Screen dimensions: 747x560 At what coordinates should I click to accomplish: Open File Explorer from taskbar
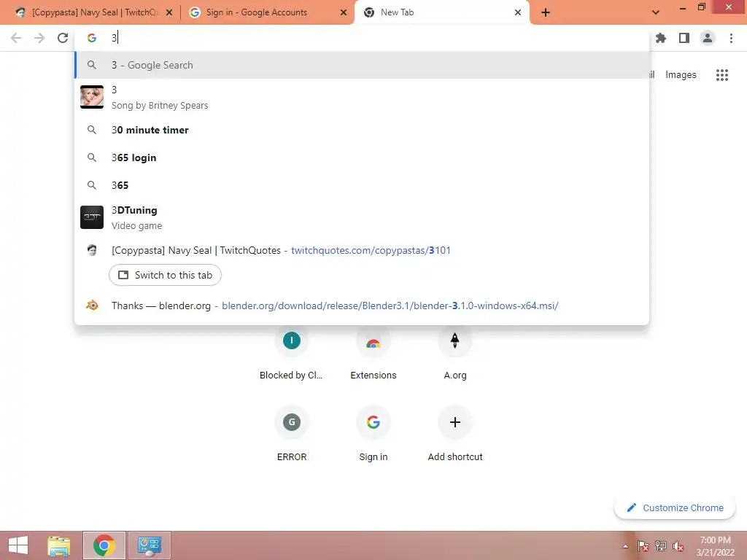pyautogui.click(x=59, y=545)
